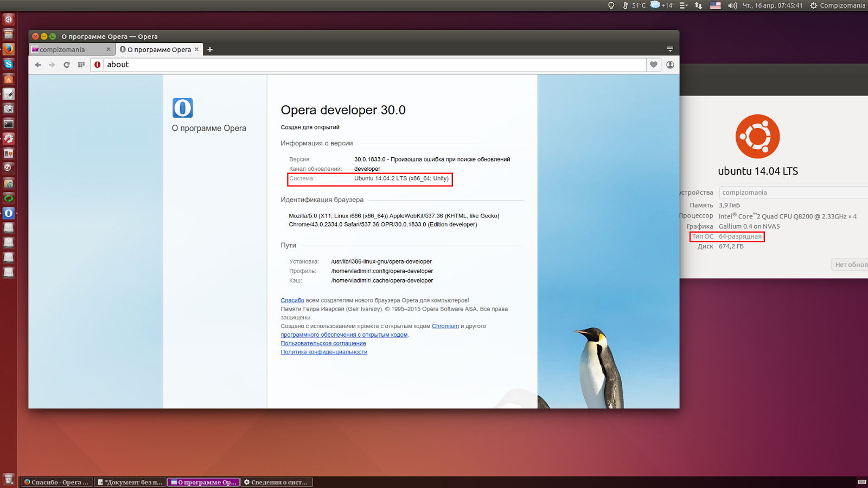The image size is (868, 488).
Task: Open the 'Спасибо' link
Action: tap(292, 300)
